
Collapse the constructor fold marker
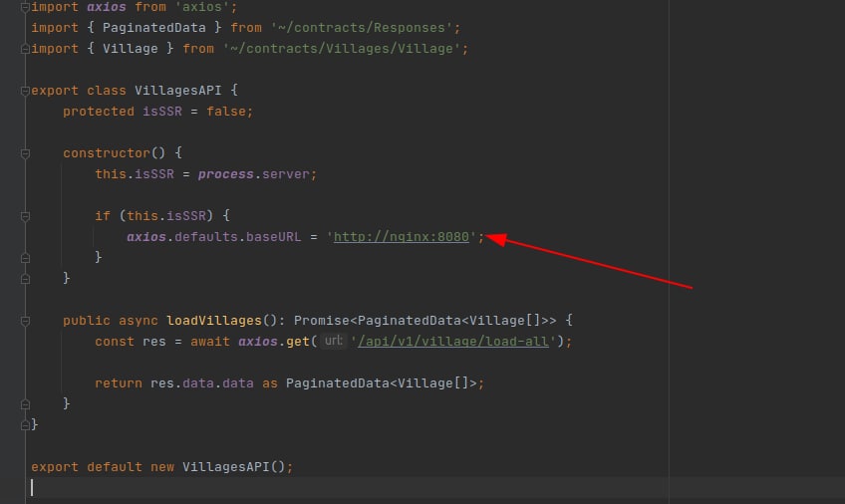click(25, 154)
